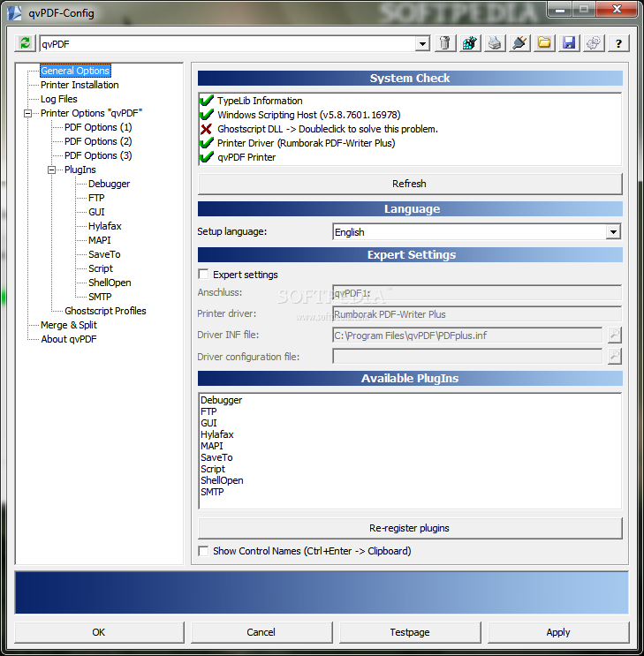This screenshot has width=644, height=656.
Task: Click the question mark help icon
Action: (618, 43)
